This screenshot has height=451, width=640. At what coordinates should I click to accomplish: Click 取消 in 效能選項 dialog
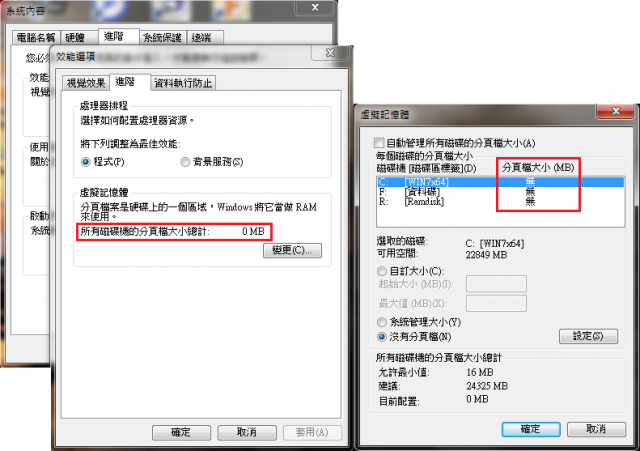coord(247,433)
